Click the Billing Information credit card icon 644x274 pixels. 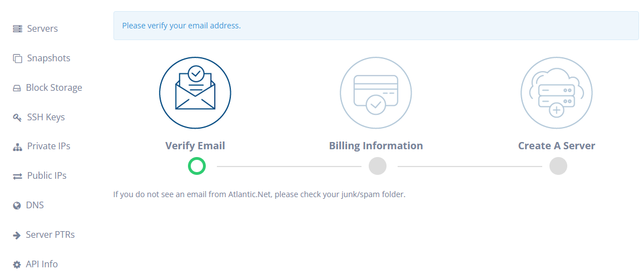click(376, 93)
